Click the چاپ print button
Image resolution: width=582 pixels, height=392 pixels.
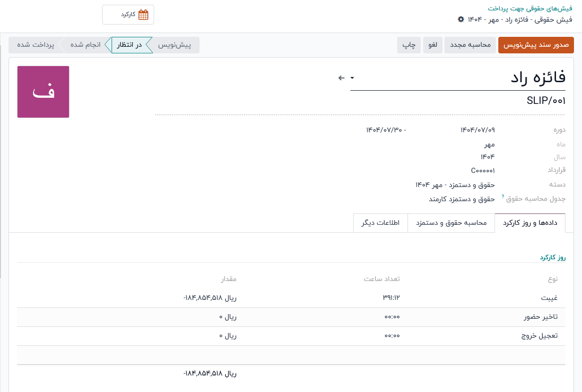pyautogui.click(x=408, y=45)
